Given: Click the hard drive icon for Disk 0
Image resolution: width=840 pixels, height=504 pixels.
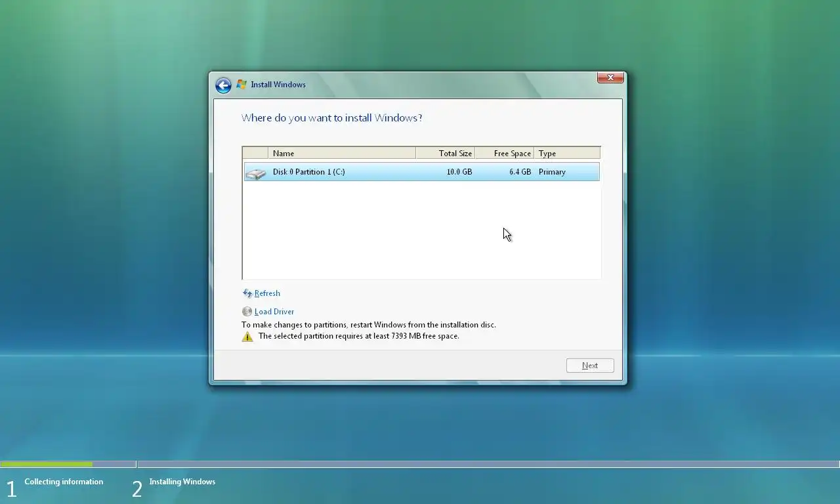Looking at the screenshot, I should coord(256,173).
